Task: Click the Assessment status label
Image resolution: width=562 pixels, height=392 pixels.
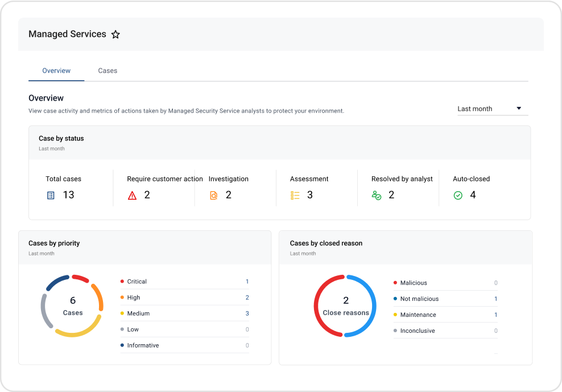Action: tap(309, 179)
